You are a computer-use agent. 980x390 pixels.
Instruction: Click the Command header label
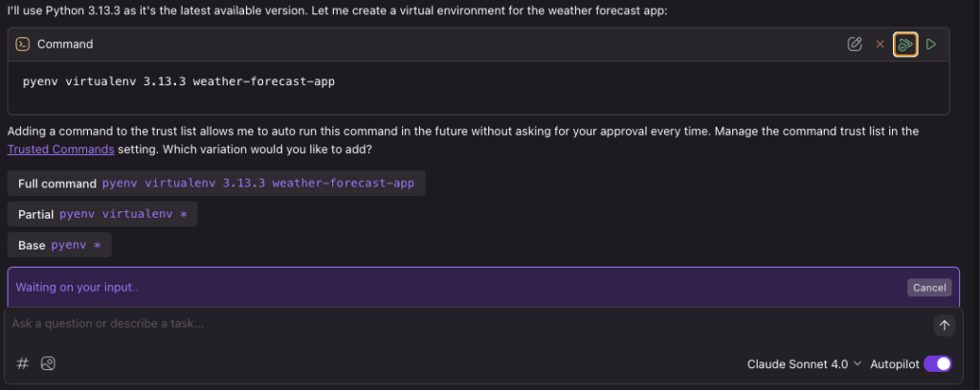coord(65,44)
